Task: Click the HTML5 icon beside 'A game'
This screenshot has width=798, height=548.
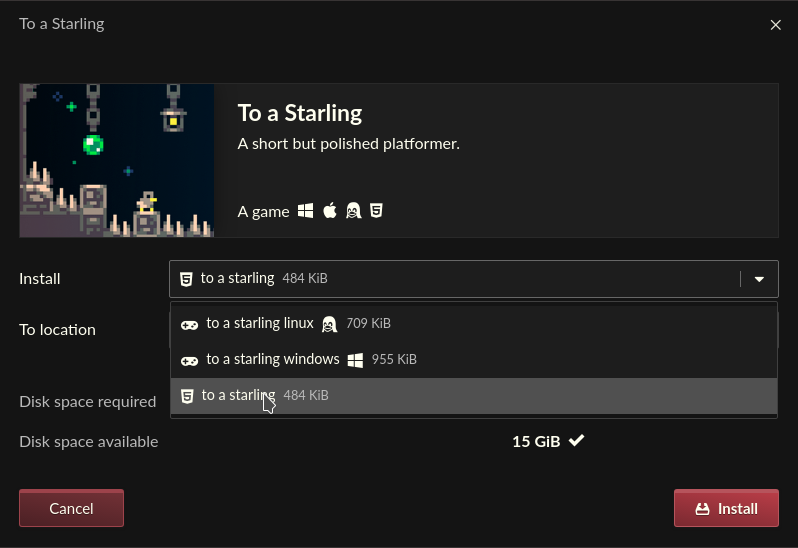Action: [376, 211]
